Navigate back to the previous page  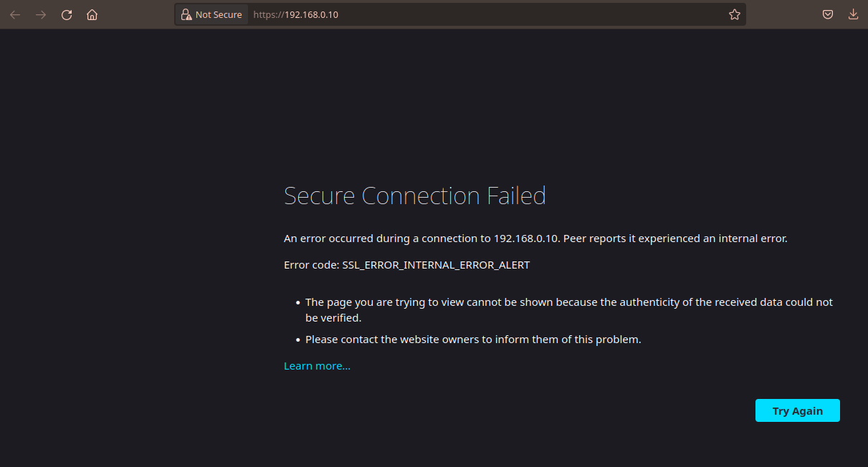[15, 14]
